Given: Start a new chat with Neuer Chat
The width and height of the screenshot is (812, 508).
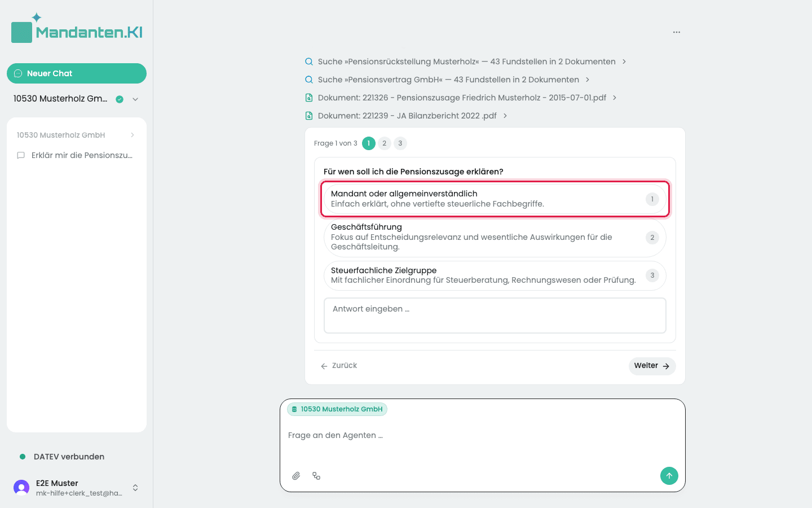Looking at the screenshot, I should [x=77, y=73].
